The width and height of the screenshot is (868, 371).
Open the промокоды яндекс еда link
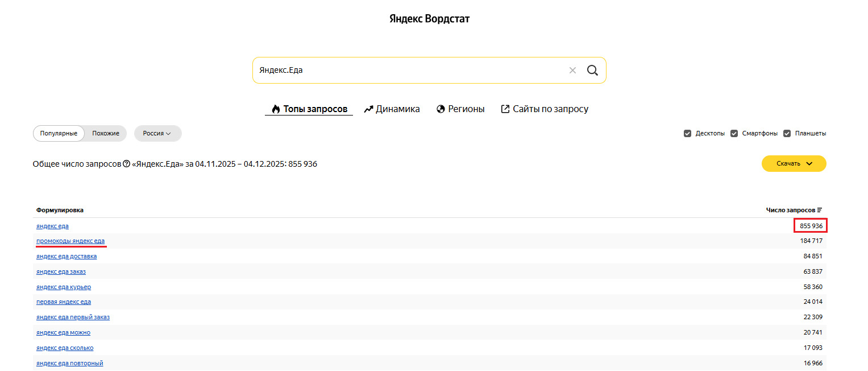(70, 241)
